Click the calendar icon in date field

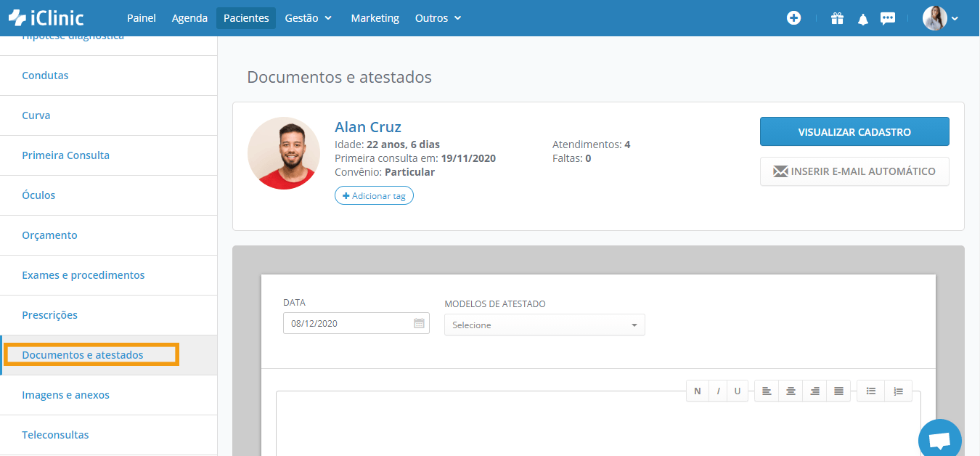[419, 323]
